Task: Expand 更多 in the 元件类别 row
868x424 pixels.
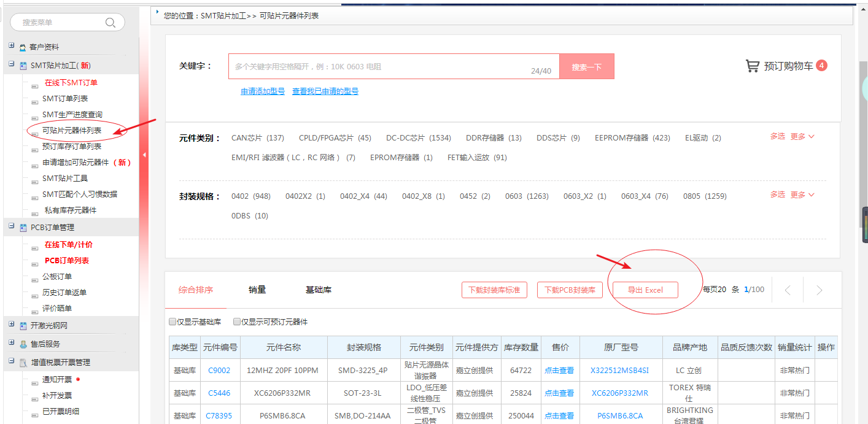Action: (x=802, y=136)
